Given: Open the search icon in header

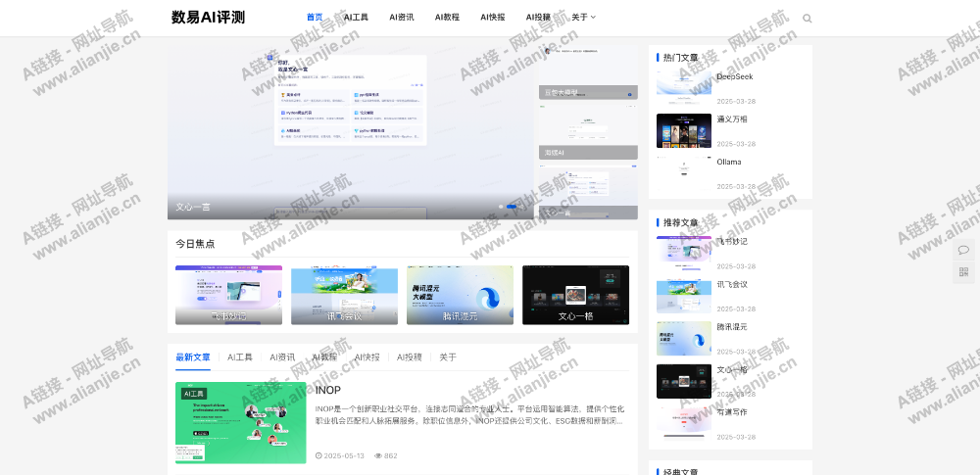Looking at the screenshot, I should click(x=807, y=19).
